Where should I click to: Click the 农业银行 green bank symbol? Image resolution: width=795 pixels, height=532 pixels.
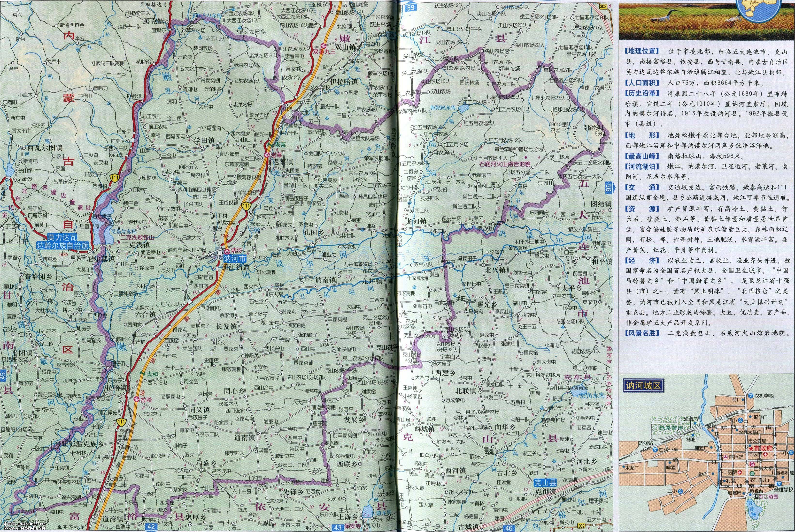pyautogui.click(x=752, y=474)
